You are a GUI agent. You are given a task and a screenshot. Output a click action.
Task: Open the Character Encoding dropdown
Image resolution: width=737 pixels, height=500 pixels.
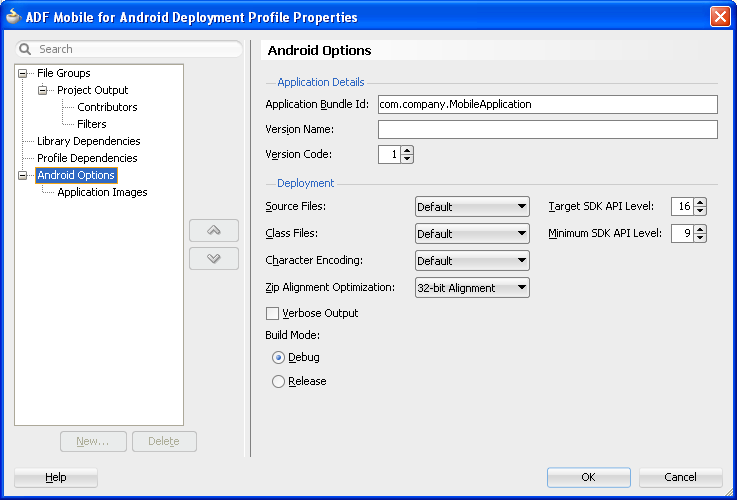(x=472, y=261)
